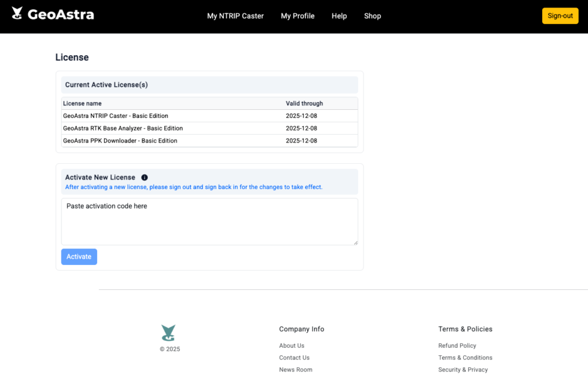Select the PPK Downloader license row
This screenshot has height=376, width=588.
209,141
